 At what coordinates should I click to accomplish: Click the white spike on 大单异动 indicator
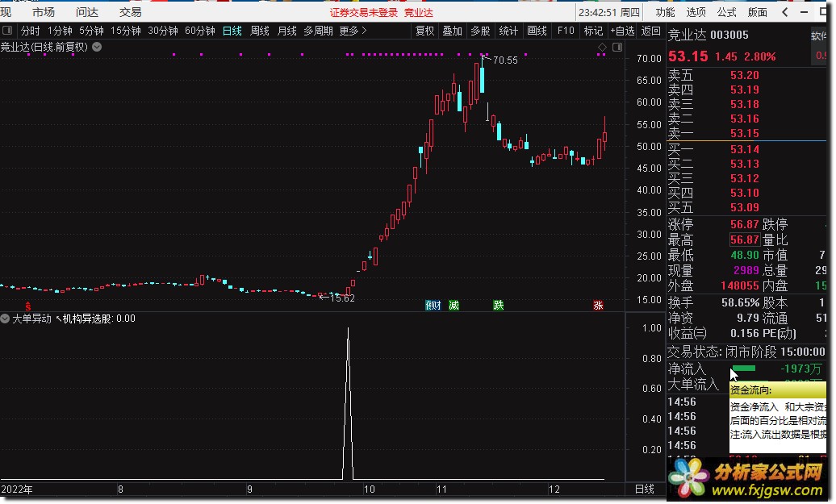(348, 403)
